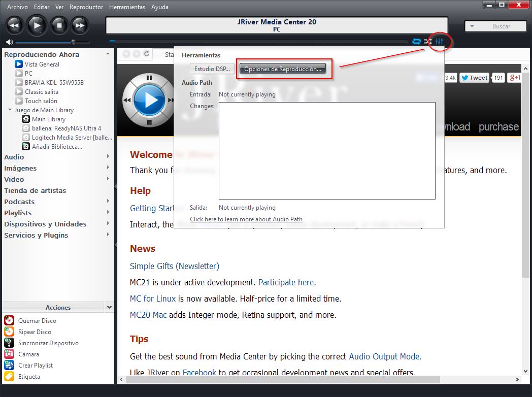Screen dimensions: 532x397
Task: Open Ripear Disco action
Action: [x=9, y=332]
